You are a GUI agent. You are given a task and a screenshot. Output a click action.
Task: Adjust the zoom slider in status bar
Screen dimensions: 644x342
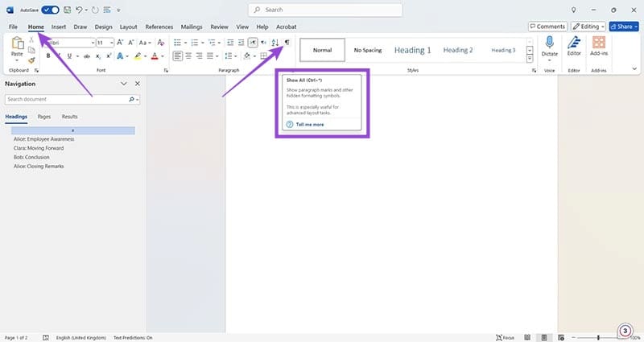tap(598, 337)
